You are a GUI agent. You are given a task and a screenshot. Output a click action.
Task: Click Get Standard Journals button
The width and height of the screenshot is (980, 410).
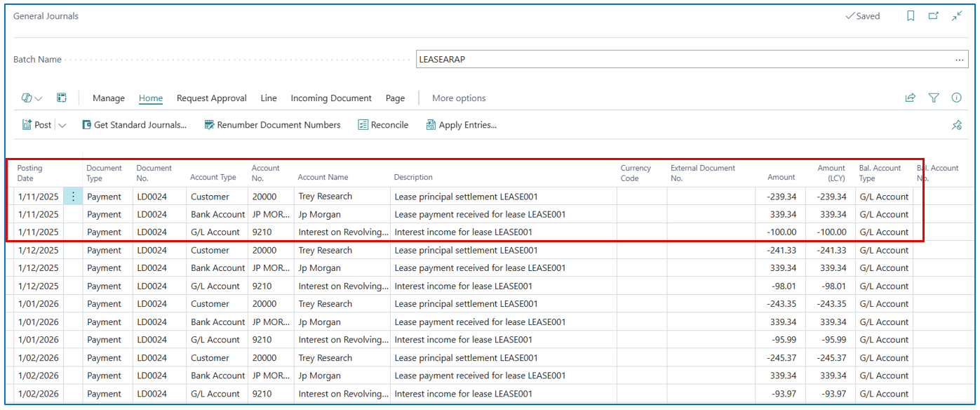pos(134,125)
